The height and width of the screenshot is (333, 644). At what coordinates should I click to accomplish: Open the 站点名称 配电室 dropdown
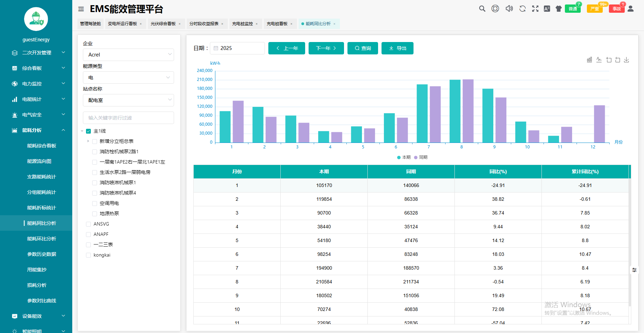point(128,100)
